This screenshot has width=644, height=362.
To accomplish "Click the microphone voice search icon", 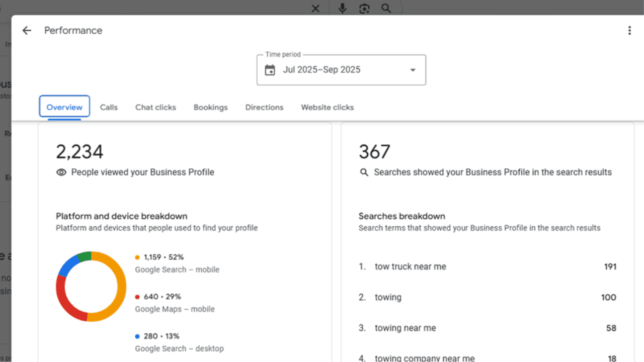I will (343, 9).
